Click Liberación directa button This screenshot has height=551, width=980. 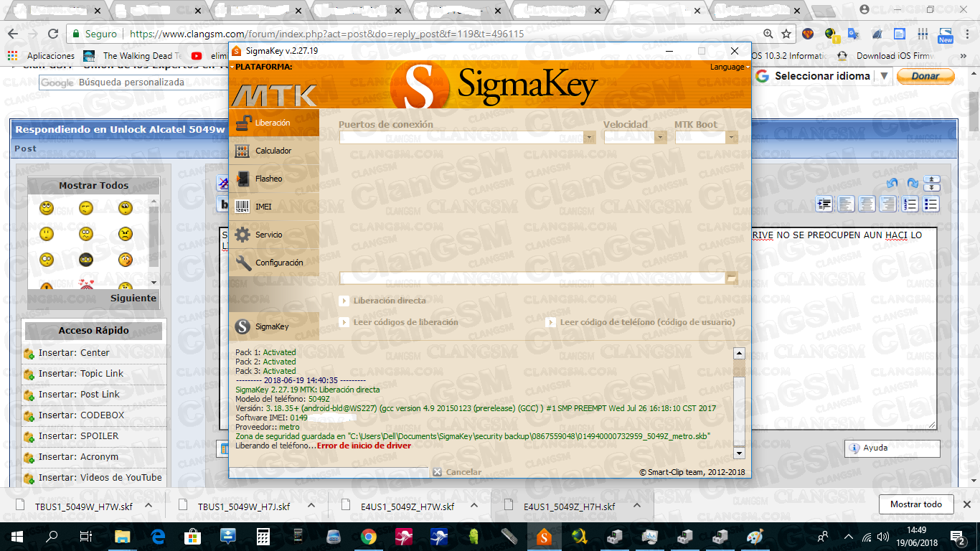click(382, 301)
